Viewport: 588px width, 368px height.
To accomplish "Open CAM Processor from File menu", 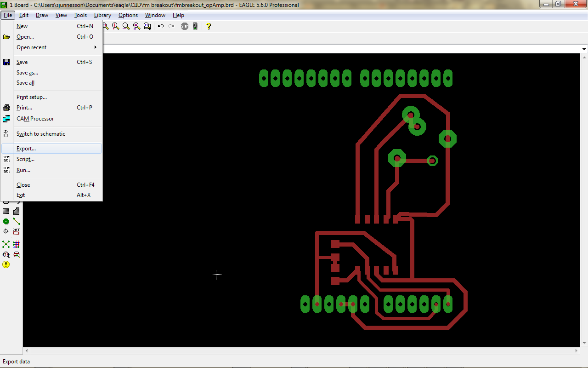I will pos(51,119).
